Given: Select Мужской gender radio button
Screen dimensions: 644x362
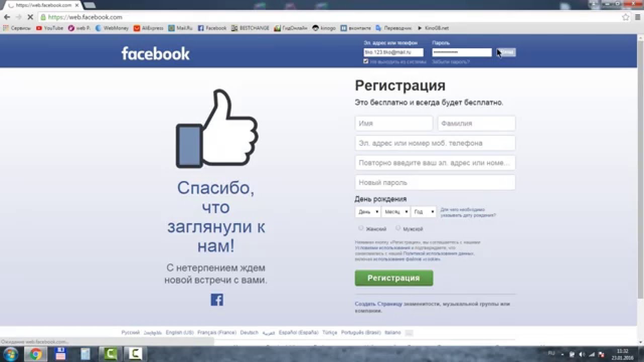Looking at the screenshot, I should (x=398, y=228).
